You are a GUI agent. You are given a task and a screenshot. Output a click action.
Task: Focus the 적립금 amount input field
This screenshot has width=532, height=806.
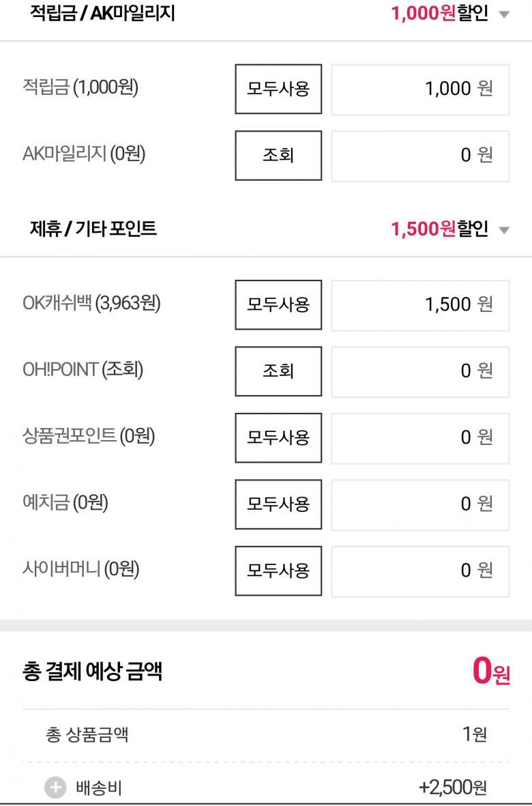(420, 89)
